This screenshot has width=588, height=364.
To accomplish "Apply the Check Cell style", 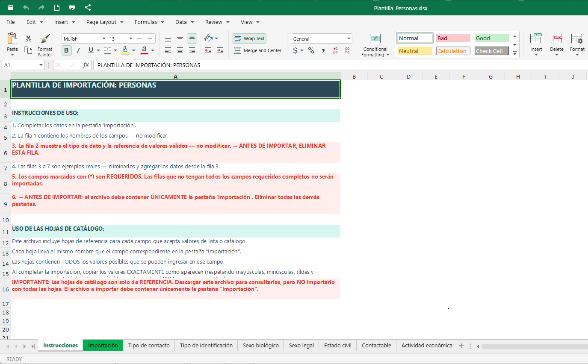I will coord(492,51).
